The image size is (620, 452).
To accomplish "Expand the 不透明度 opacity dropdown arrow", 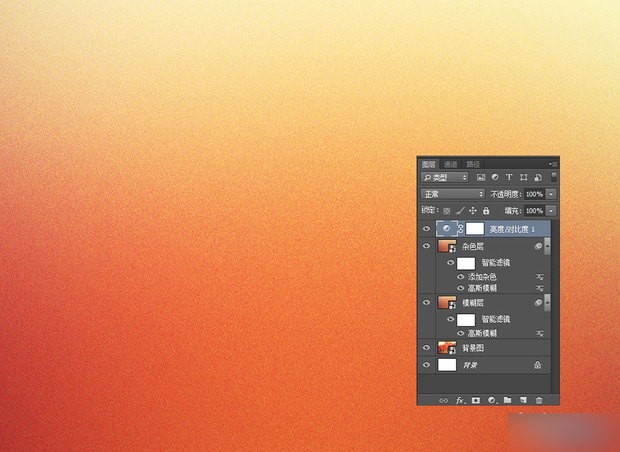I will tap(551, 194).
